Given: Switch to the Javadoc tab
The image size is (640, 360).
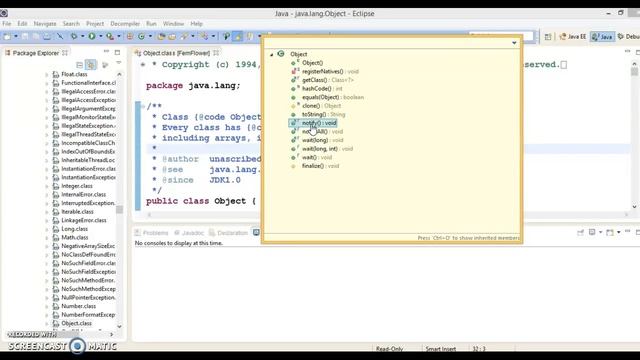Looking at the screenshot, I should 189,233.
